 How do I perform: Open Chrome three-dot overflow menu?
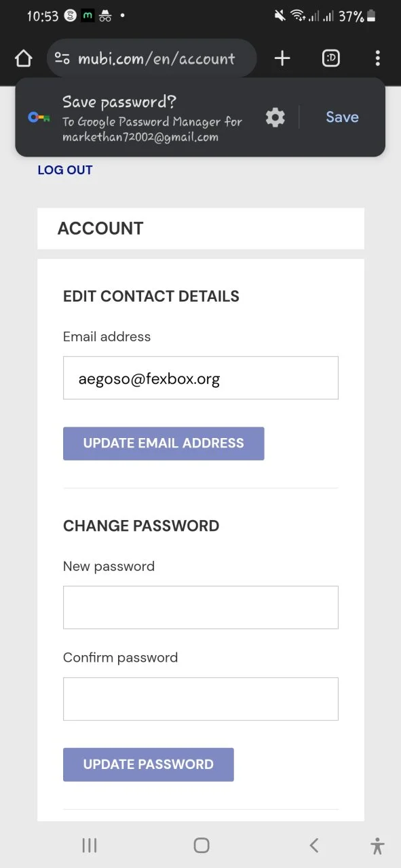[x=377, y=59]
